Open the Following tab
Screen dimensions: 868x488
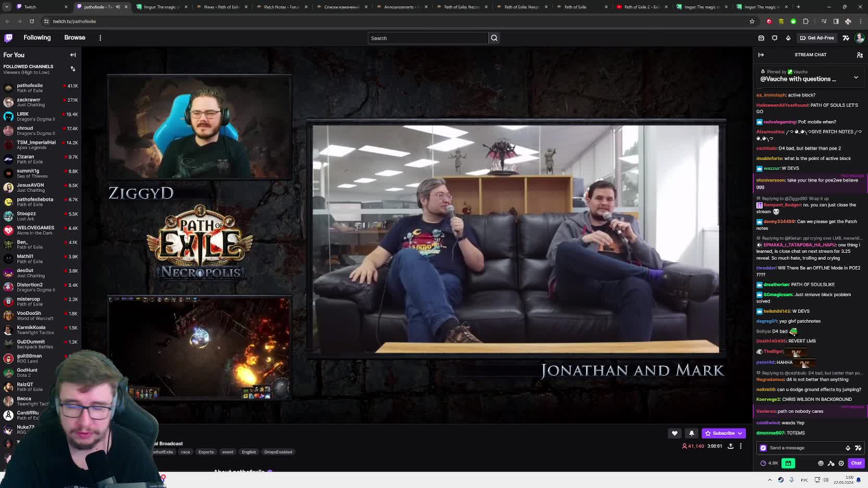coord(37,38)
